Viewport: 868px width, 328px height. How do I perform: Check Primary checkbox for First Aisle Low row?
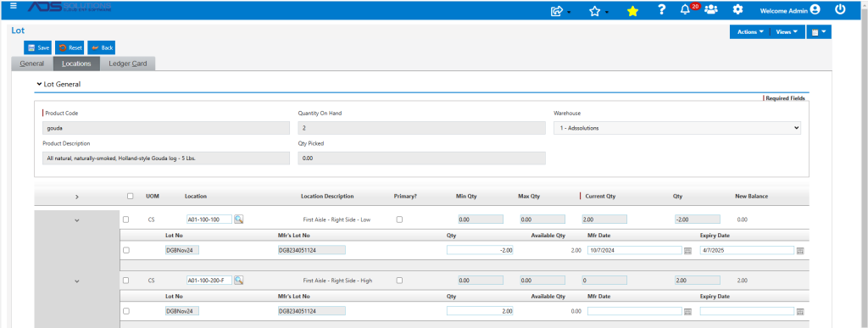pos(400,220)
